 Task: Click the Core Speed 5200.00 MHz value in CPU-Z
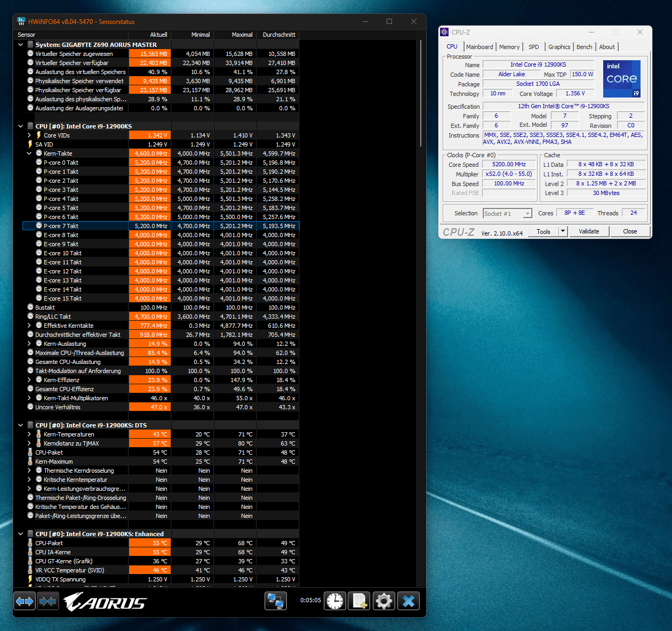point(509,164)
